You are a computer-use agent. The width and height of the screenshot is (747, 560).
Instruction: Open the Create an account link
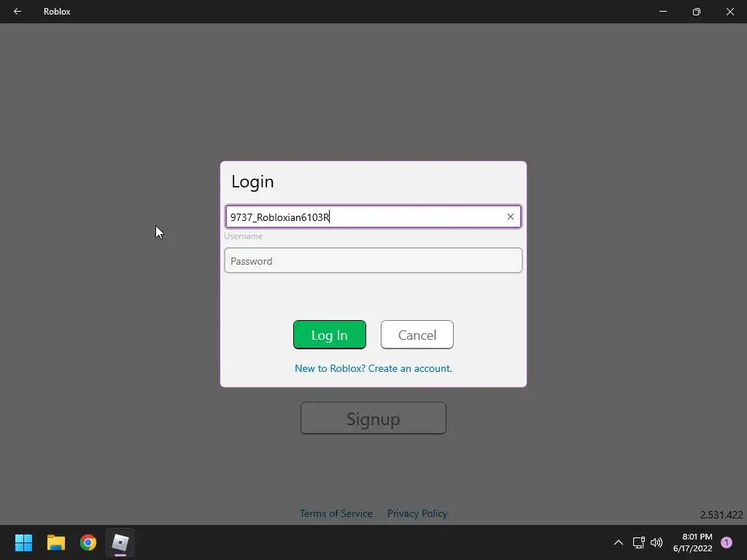(373, 368)
